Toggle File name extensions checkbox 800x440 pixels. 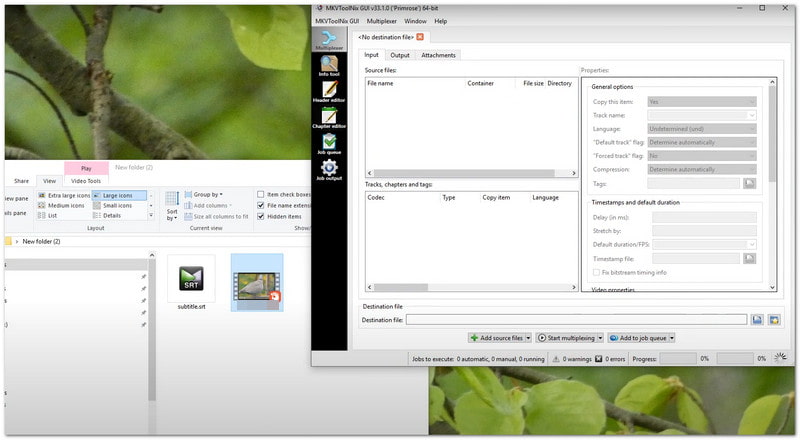pyautogui.click(x=261, y=205)
